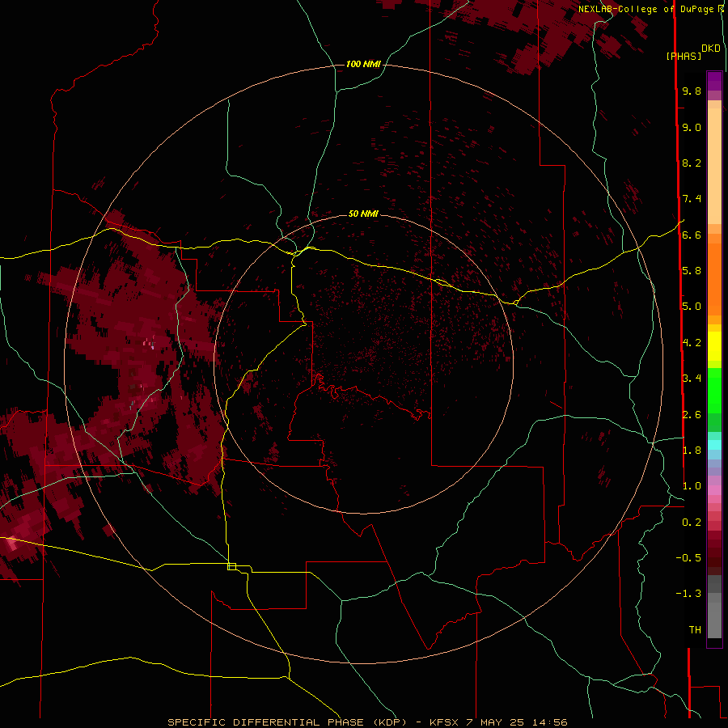
Task: Click the 1.8 scale value
Action: point(692,451)
